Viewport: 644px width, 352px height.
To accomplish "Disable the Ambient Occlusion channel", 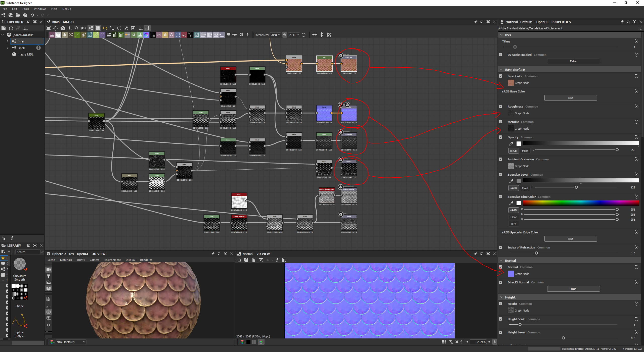I will (x=501, y=159).
